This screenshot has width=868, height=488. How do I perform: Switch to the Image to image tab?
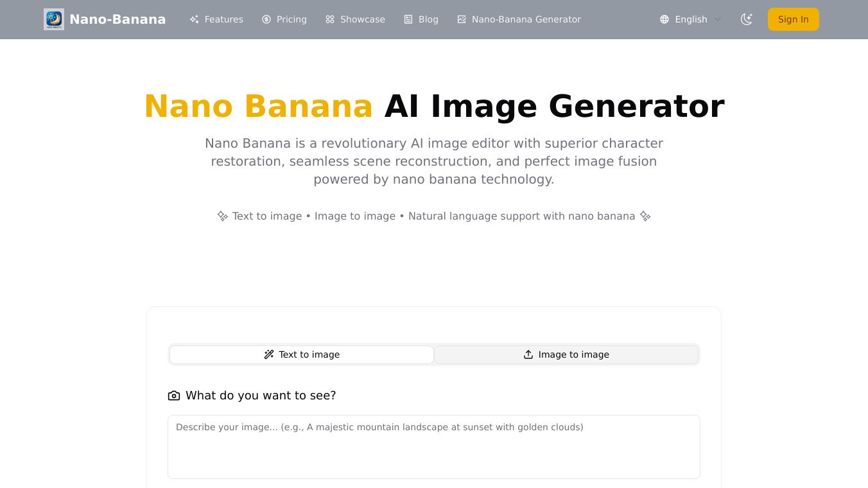[566, 354]
